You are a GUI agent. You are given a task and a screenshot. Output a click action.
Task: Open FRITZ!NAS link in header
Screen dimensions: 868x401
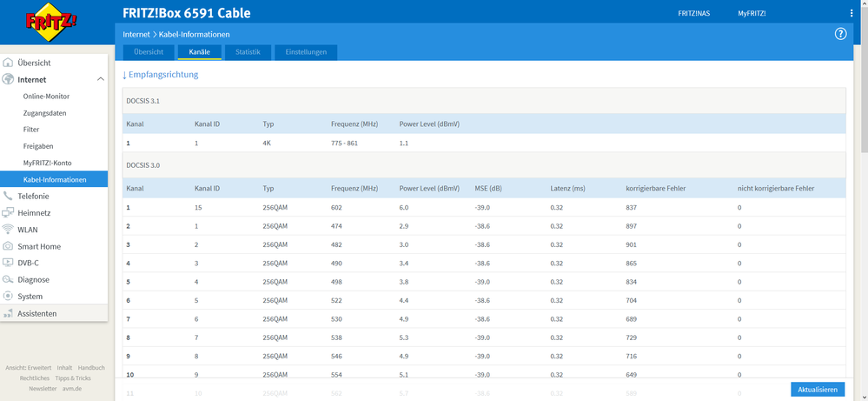click(x=693, y=13)
